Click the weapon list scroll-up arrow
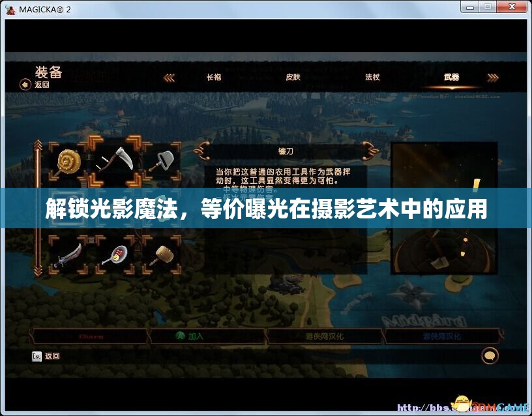 pyautogui.click(x=38, y=145)
